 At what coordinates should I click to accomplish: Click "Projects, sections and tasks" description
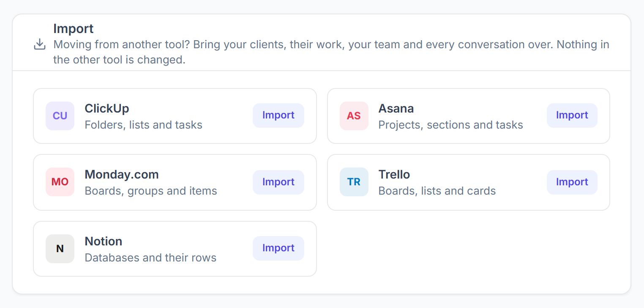pos(451,125)
